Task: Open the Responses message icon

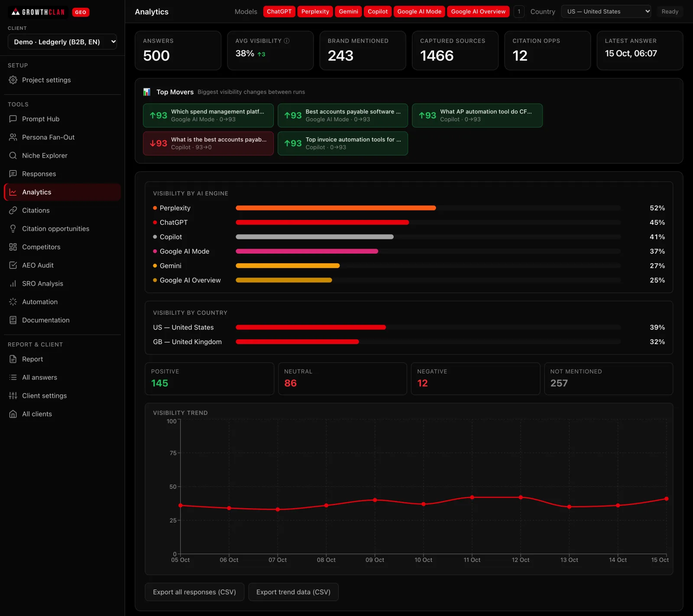Action: tap(13, 174)
